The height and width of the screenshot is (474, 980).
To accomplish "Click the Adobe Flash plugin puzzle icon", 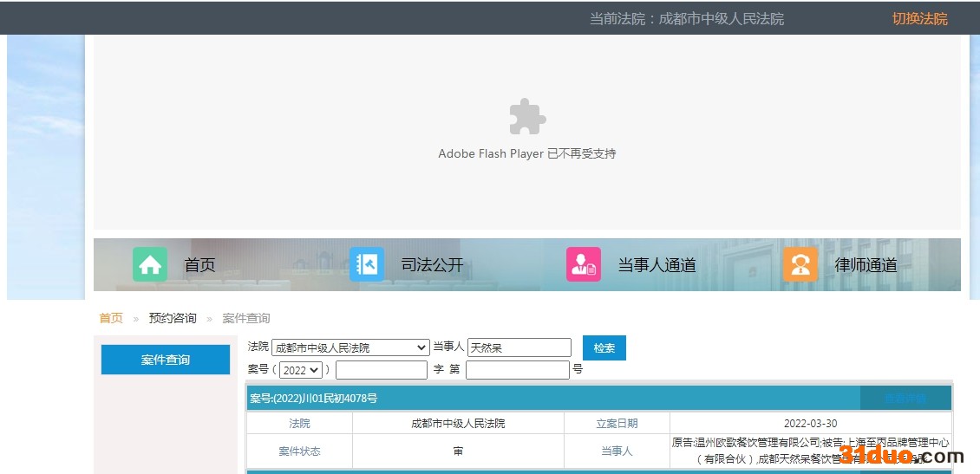I will (x=527, y=117).
